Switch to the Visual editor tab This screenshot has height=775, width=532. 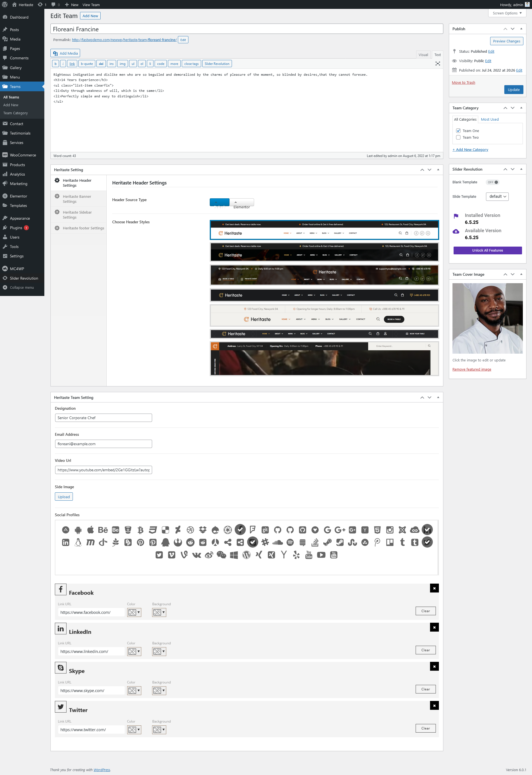pos(423,55)
